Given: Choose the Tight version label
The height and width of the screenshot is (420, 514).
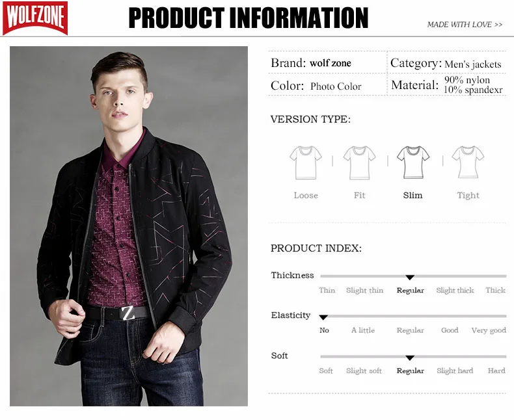Looking at the screenshot, I should pyautogui.click(x=468, y=196).
